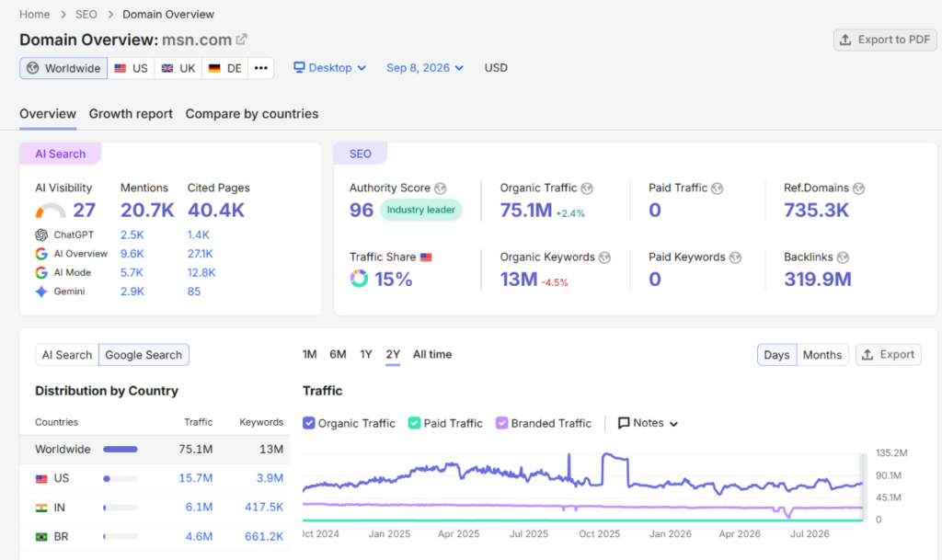Open the Sep 8, 2026 date dropdown

pos(425,68)
